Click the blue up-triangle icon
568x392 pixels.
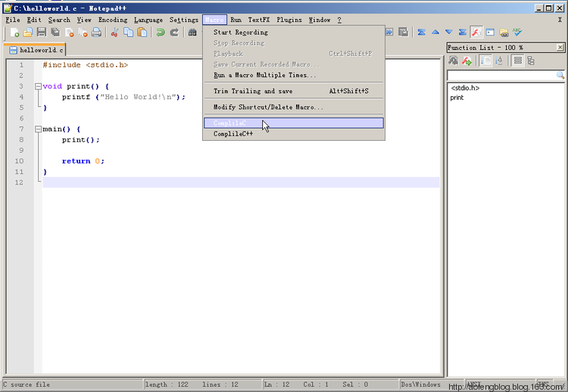(x=435, y=33)
